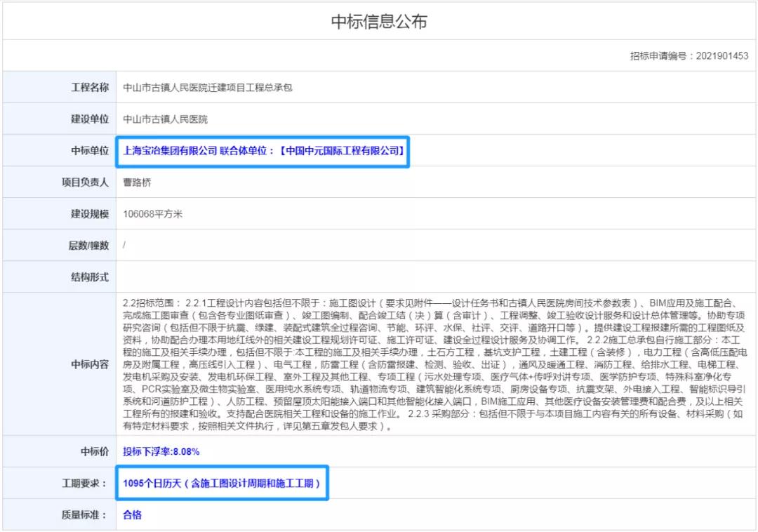Click the 建设规模 row label
Screen dimensions: 758x532
click(90, 214)
